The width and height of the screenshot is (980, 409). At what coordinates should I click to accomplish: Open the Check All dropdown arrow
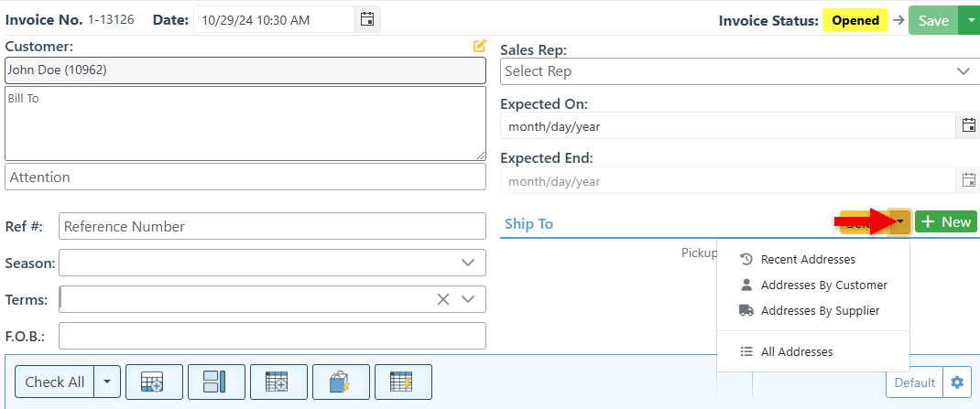click(107, 382)
